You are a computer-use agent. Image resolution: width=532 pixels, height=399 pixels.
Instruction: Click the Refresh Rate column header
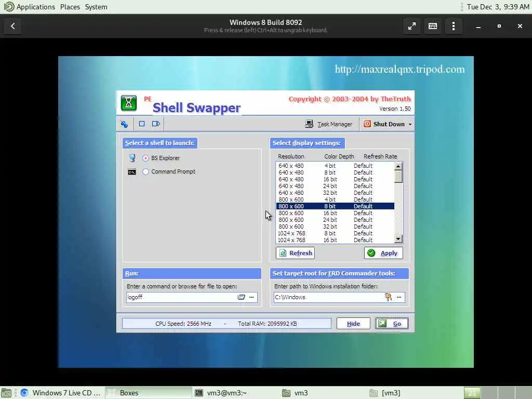380,156
